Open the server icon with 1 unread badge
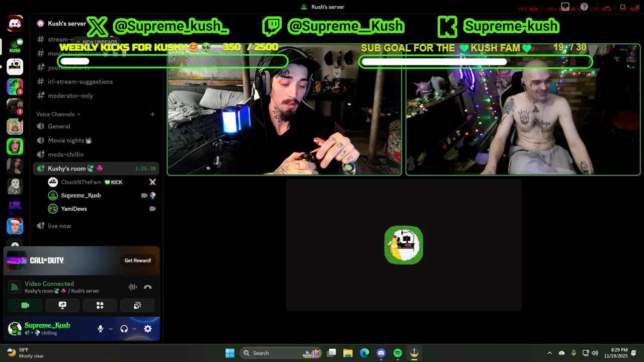644x362 pixels. [15, 107]
